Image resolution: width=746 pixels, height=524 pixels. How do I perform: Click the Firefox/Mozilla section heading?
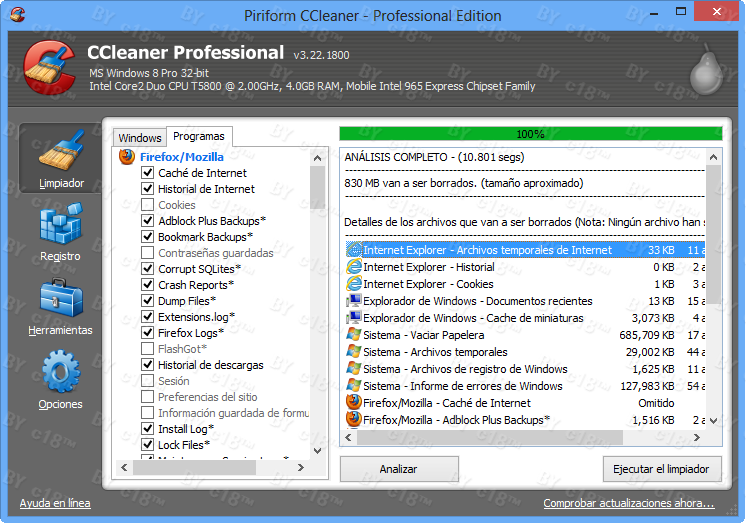click(182, 157)
